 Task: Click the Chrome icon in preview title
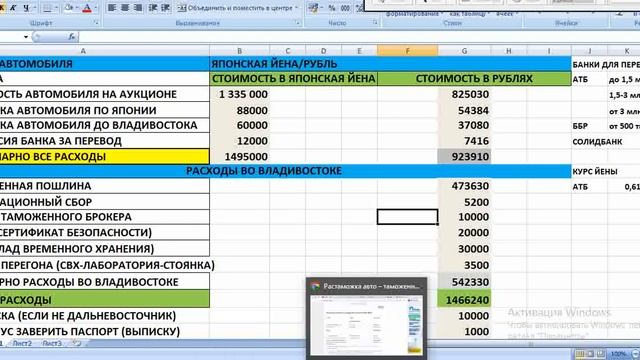tap(315, 286)
